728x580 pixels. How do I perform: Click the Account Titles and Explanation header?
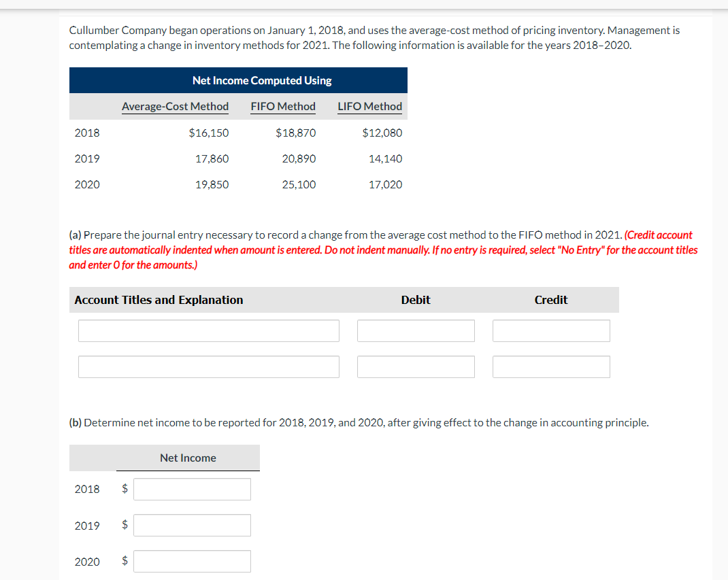coord(159,300)
